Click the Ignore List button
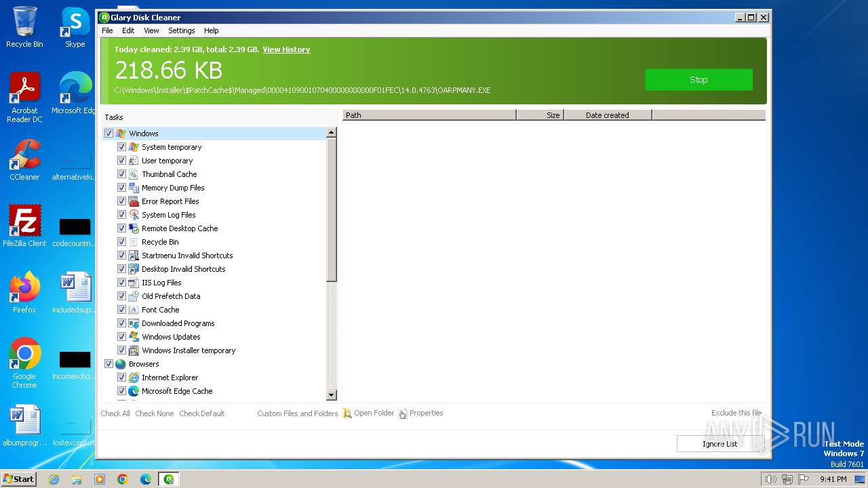868x488 pixels. tap(719, 444)
